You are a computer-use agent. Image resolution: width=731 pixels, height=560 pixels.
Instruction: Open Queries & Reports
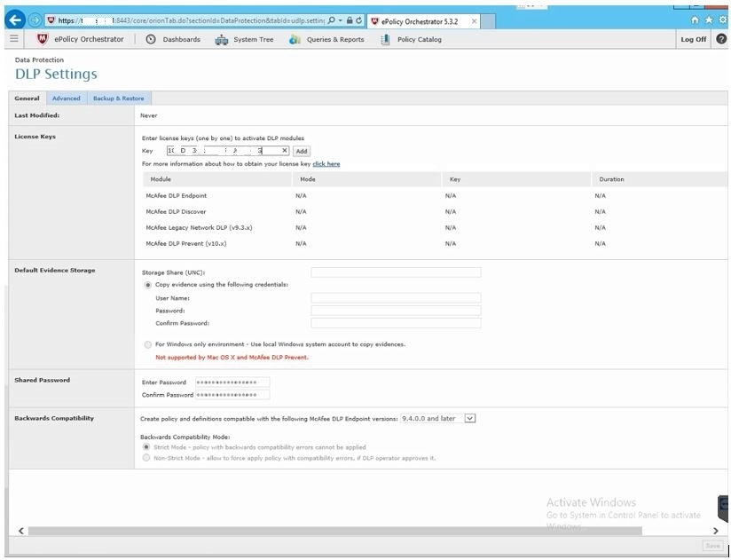click(x=326, y=39)
